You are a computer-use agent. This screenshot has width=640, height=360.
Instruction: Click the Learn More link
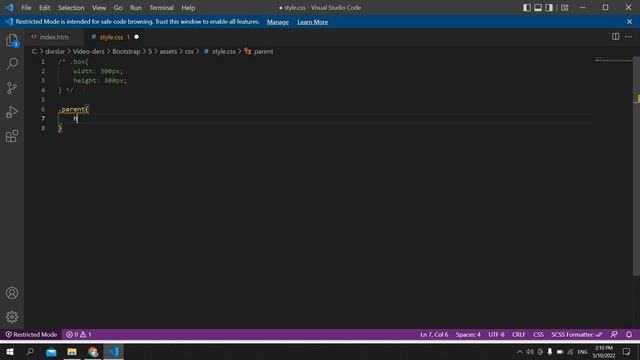[313, 22]
